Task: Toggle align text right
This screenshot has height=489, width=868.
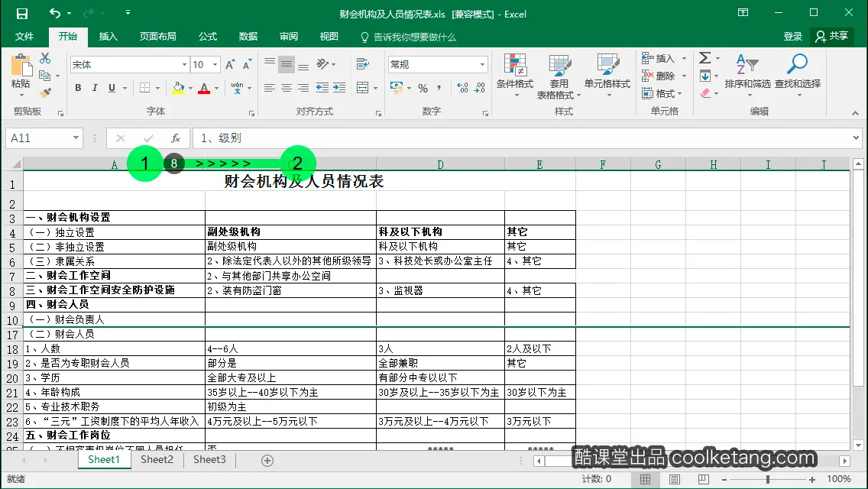Action: [x=303, y=88]
